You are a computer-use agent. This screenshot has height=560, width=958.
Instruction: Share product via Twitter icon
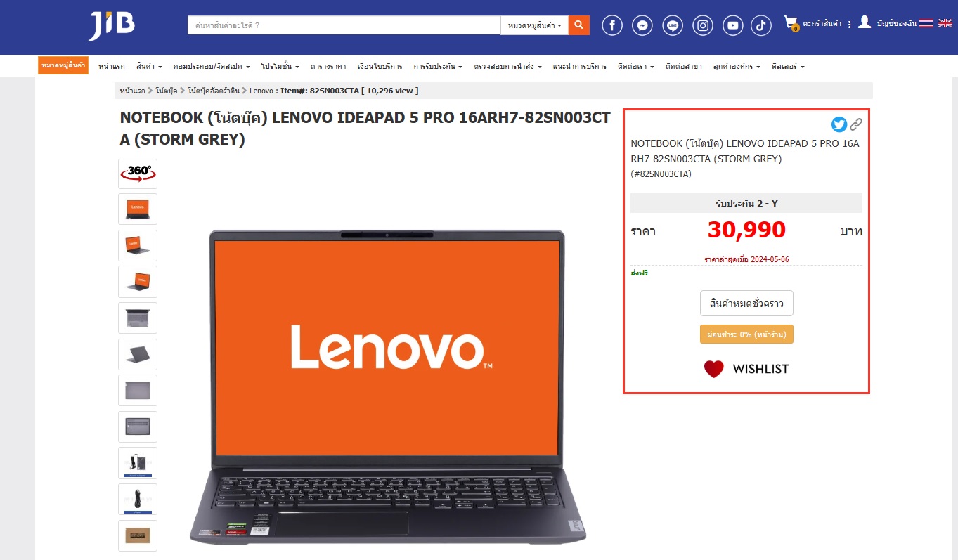839,124
